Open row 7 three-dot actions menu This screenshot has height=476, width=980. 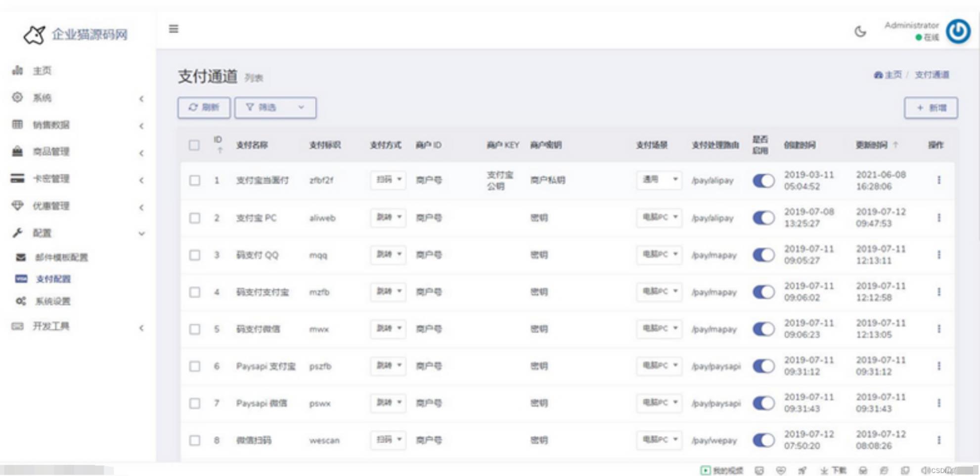939,403
